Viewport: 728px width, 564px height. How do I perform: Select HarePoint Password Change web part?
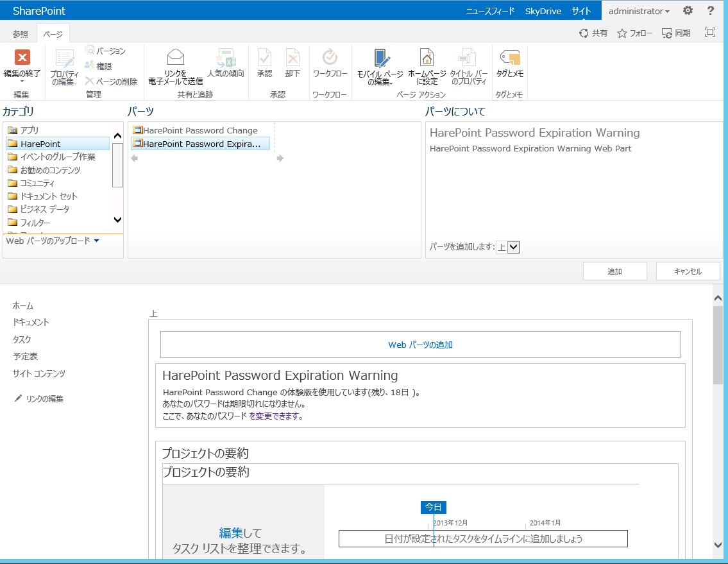point(200,130)
